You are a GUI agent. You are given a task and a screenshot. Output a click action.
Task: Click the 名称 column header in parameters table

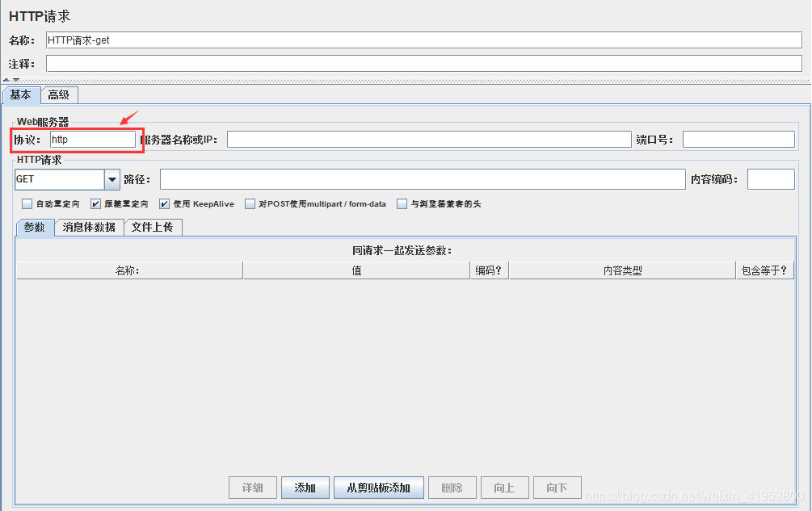(129, 270)
